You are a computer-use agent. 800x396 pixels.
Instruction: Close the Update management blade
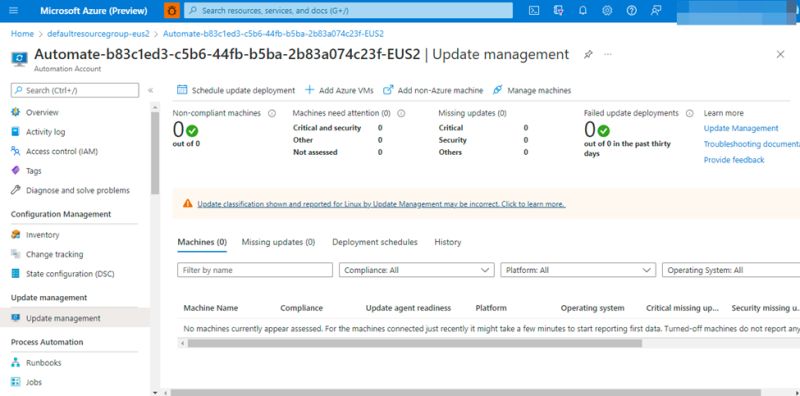[780, 54]
